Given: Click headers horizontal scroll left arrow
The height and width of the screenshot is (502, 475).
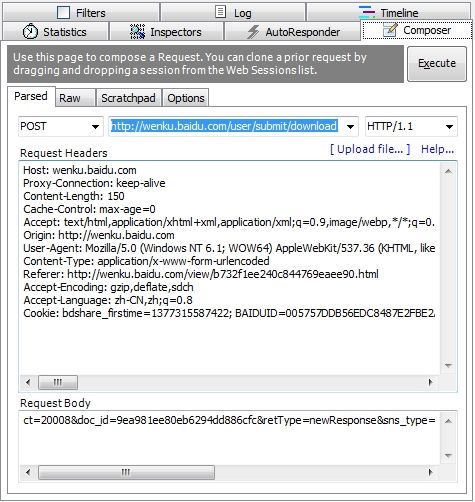Looking at the screenshot, I should [28, 382].
